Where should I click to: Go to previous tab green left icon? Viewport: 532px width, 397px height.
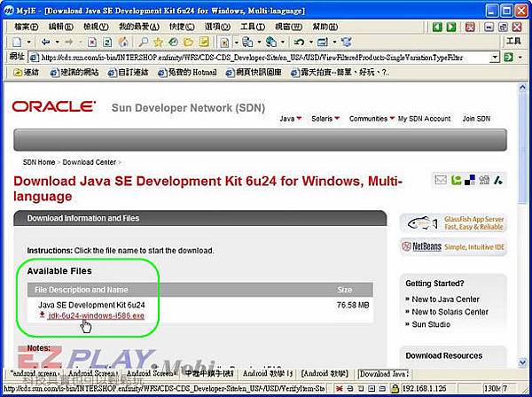click(x=437, y=27)
